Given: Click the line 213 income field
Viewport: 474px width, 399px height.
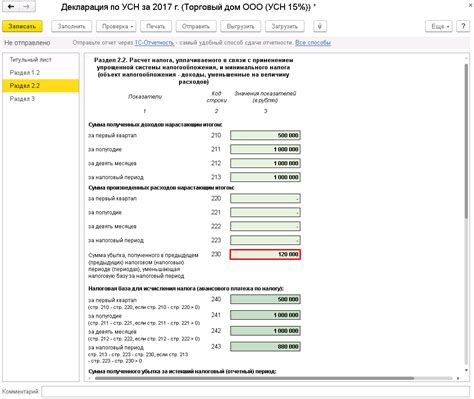Looking at the screenshot, I should pyautogui.click(x=265, y=177).
